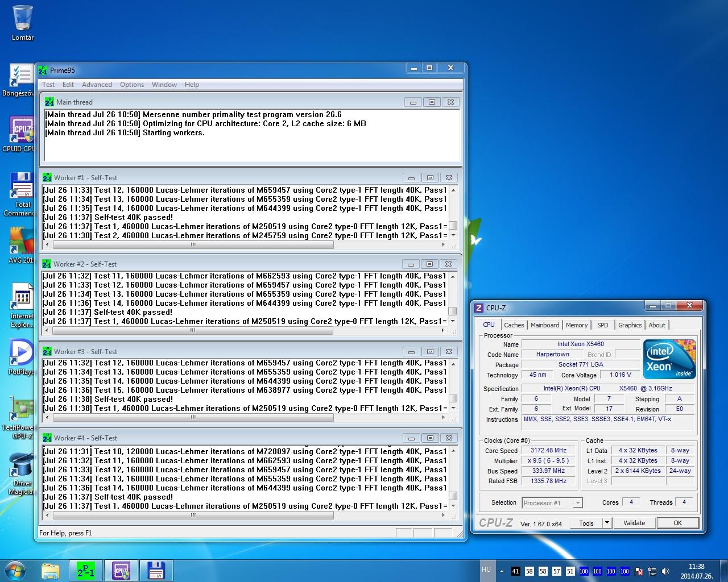The height and width of the screenshot is (582, 728).
Task: Click the Worker #4 window icon
Action: pyautogui.click(x=47, y=438)
